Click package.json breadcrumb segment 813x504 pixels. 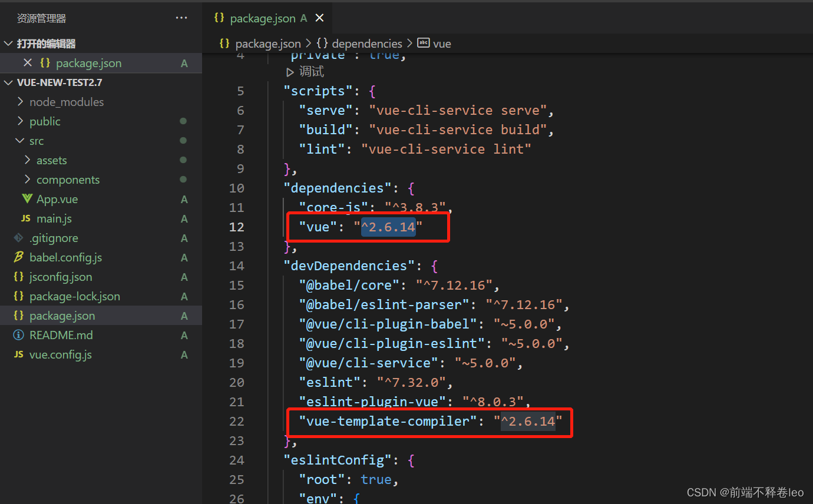(268, 44)
